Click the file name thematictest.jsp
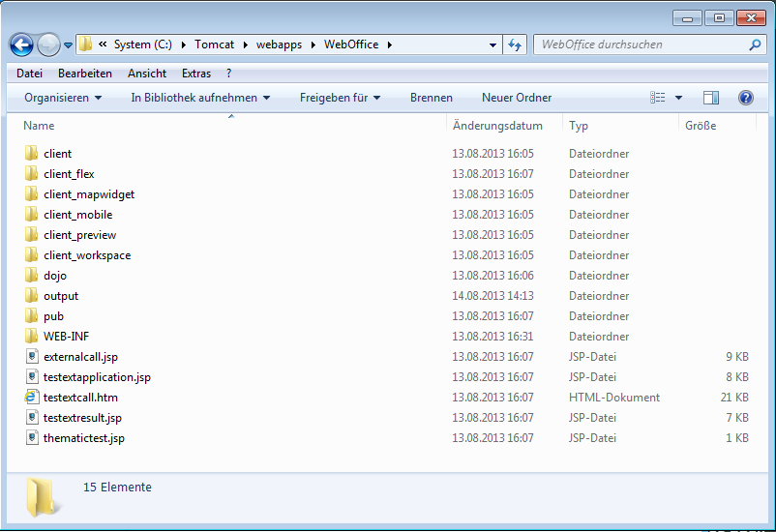Image resolution: width=776 pixels, height=532 pixels. coord(84,438)
